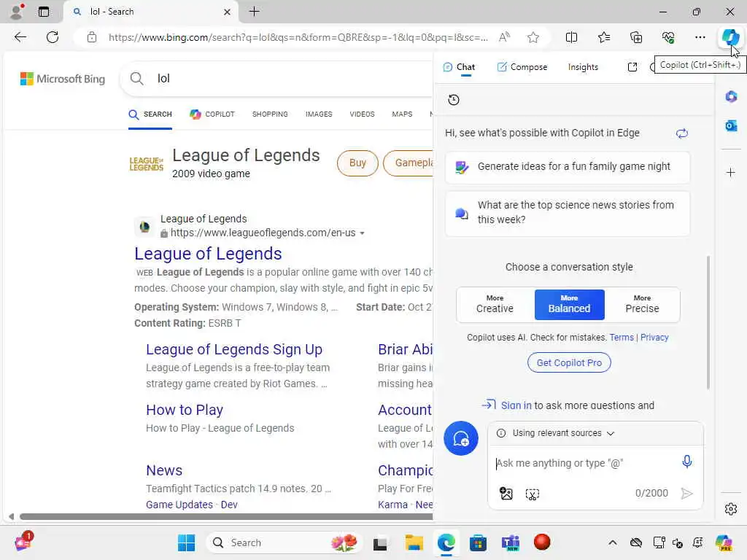Open the Edge profile icon
Screen dimensions: 747x560
click(18, 12)
